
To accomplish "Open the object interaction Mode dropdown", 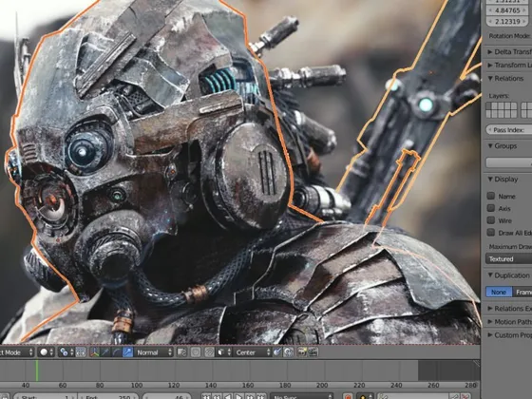I will pos(17,352).
